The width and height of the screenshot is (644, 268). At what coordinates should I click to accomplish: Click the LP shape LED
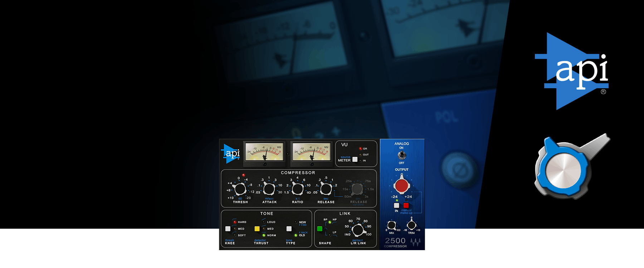330,235
